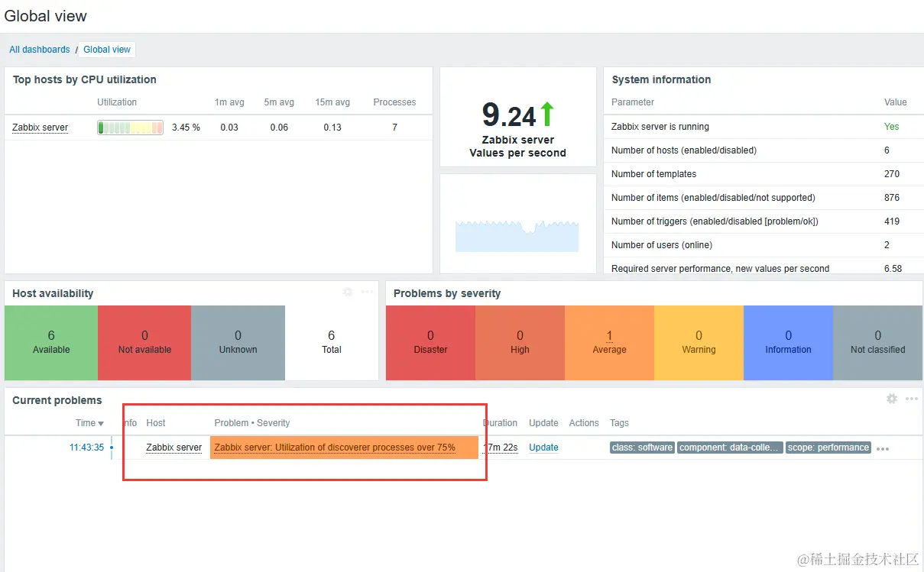Open the All dashboards breadcrumb link
The height and width of the screenshot is (572, 924).
click(x=40, y=50)
